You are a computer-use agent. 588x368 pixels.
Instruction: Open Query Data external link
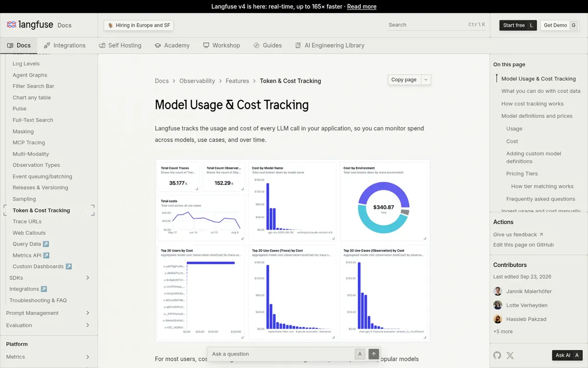pyautogui.click(x=31, y=244)
